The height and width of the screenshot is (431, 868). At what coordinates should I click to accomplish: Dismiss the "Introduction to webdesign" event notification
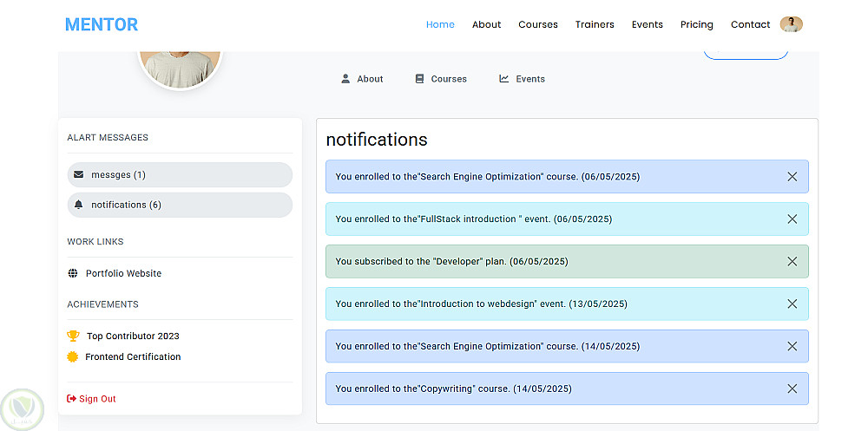(792, 304)
